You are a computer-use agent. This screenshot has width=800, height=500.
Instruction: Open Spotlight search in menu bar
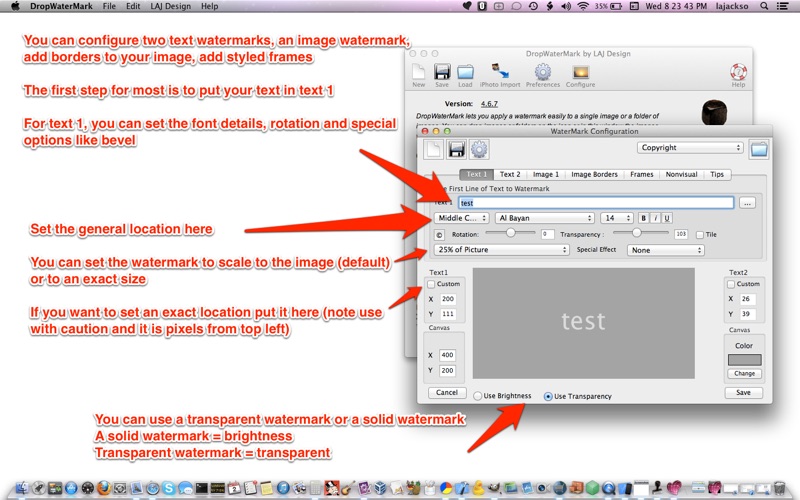pos(764,6)
